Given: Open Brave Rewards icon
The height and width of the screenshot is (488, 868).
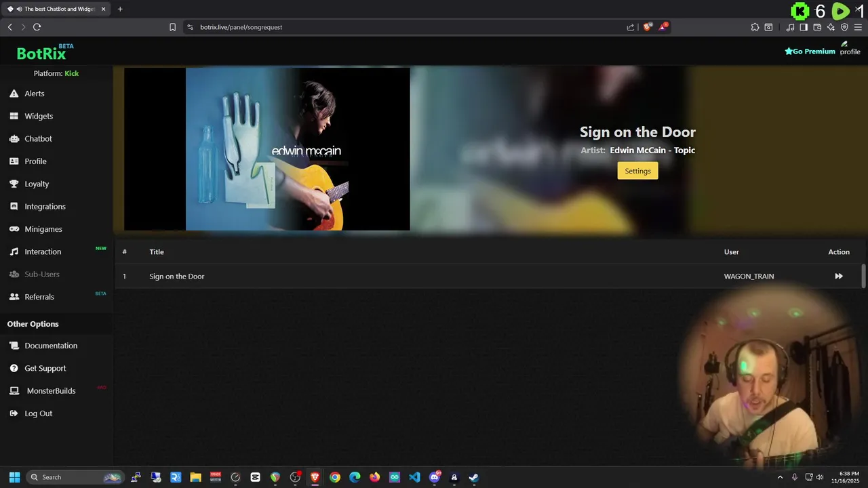Looking at the screenshot, I should click(x=663, y=27).
